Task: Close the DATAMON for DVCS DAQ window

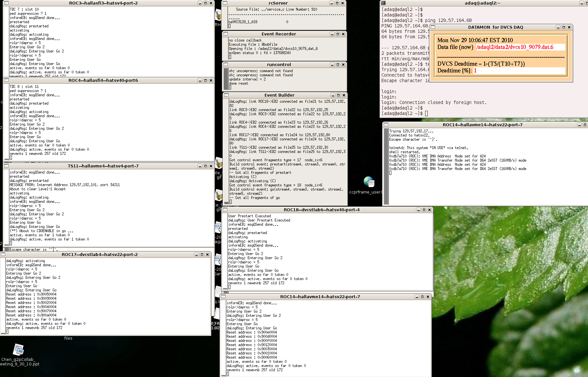Action: point(569,27)
